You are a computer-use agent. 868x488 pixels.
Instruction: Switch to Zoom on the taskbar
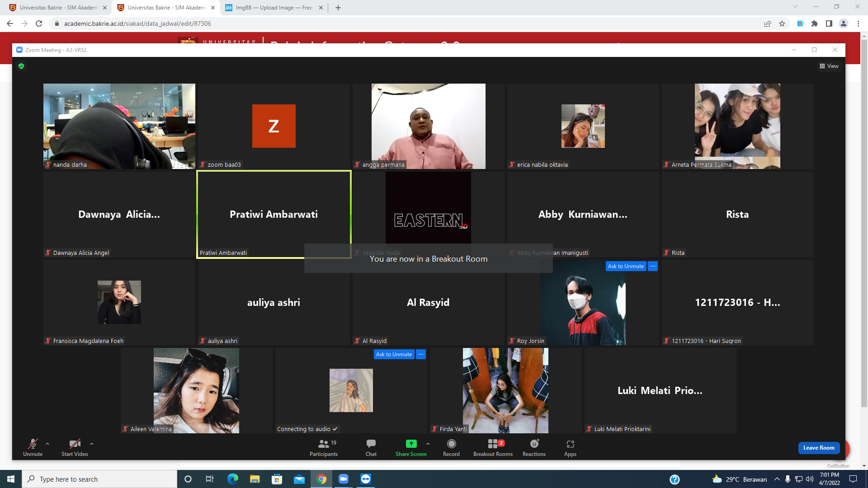[x=344, y=479]
